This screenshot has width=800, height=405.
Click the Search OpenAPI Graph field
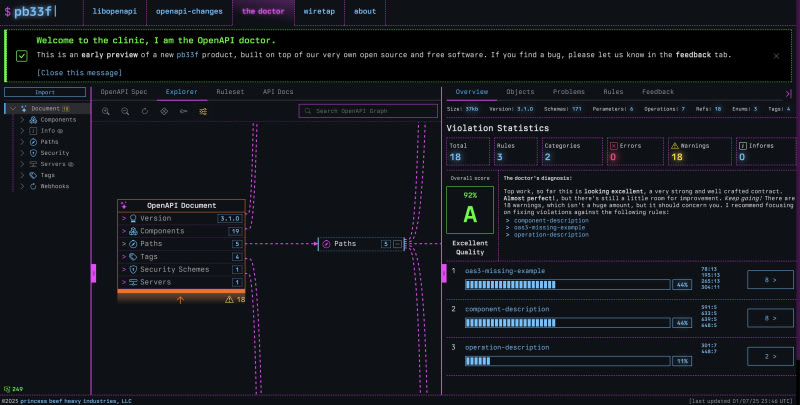pyautogui.click(x=367, y=111)
